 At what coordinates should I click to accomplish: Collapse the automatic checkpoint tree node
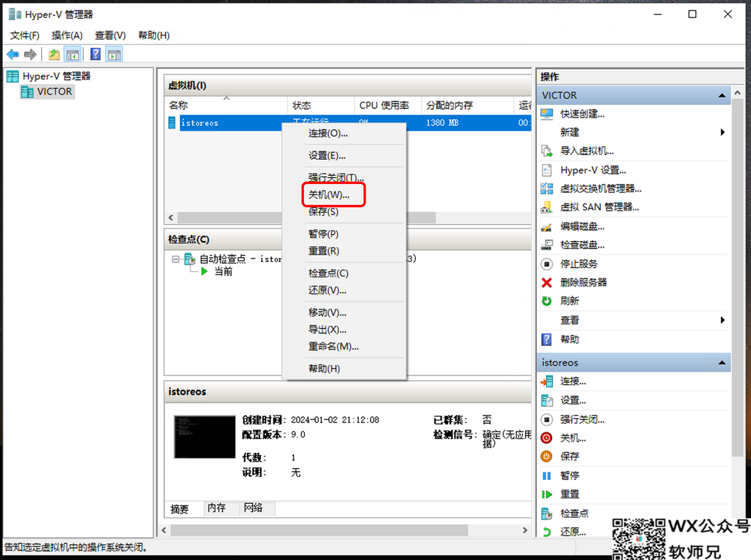176,258
